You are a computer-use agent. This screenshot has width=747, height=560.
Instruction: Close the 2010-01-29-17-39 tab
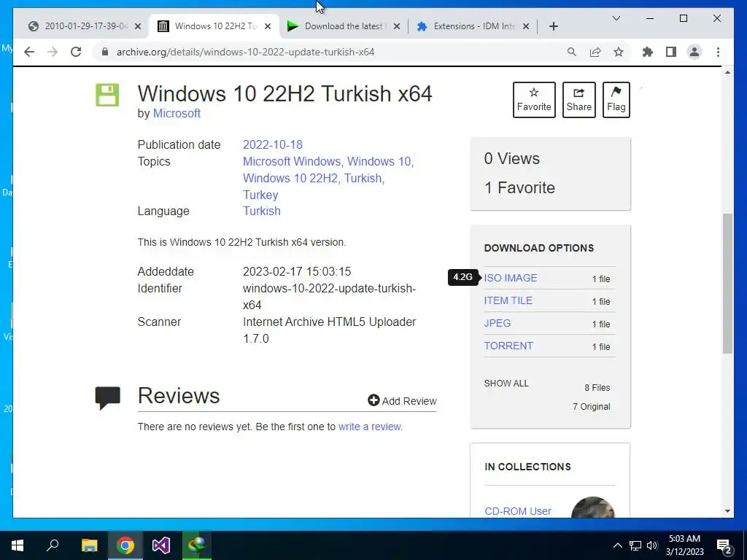click(138, 26)
